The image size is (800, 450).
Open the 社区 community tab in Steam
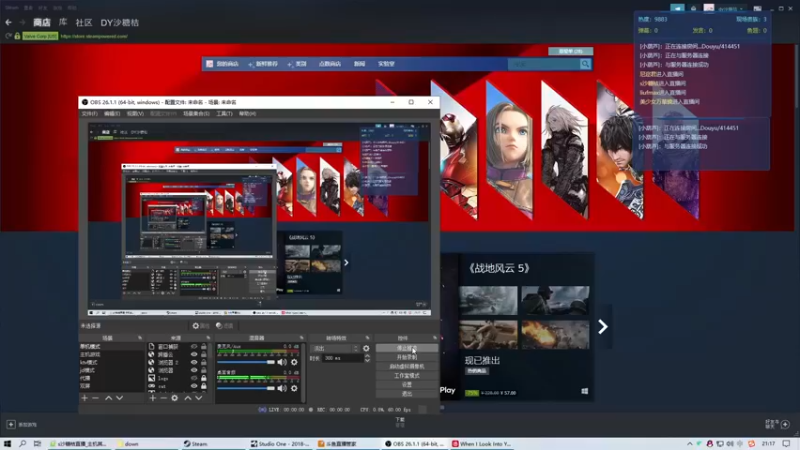84,22
